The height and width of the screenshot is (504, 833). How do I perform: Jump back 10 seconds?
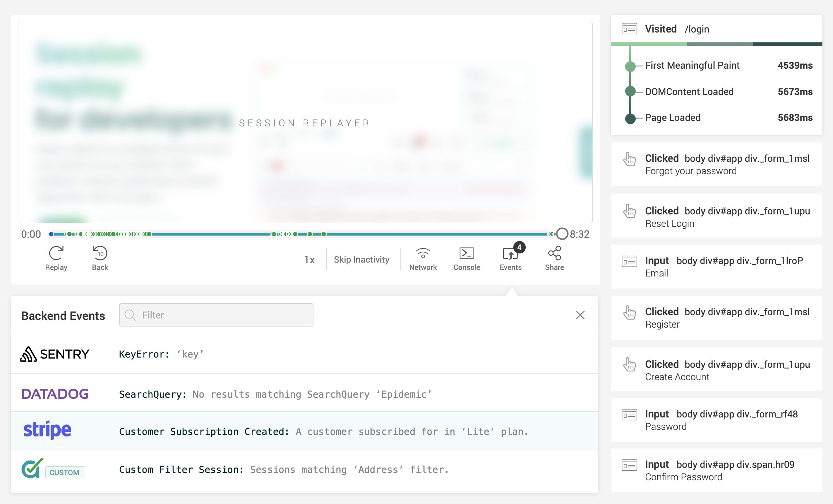100,258
